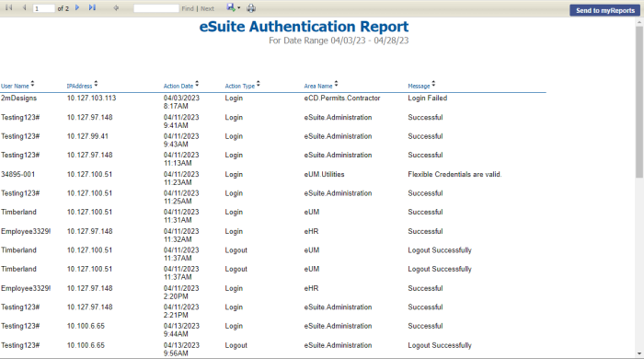The width and height of the screenshot is (644, 359).
Task: Click the User Name header label
Action: [15, 87]
